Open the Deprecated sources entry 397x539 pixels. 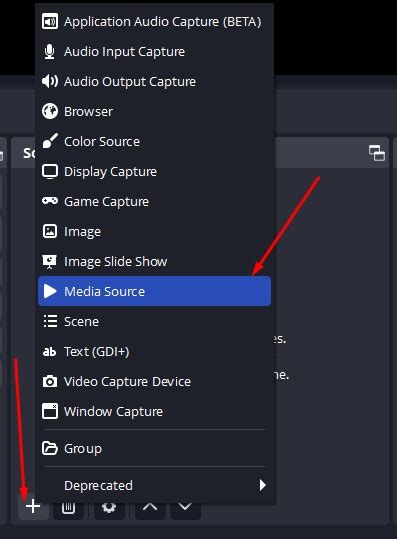[x=154, y=485]
